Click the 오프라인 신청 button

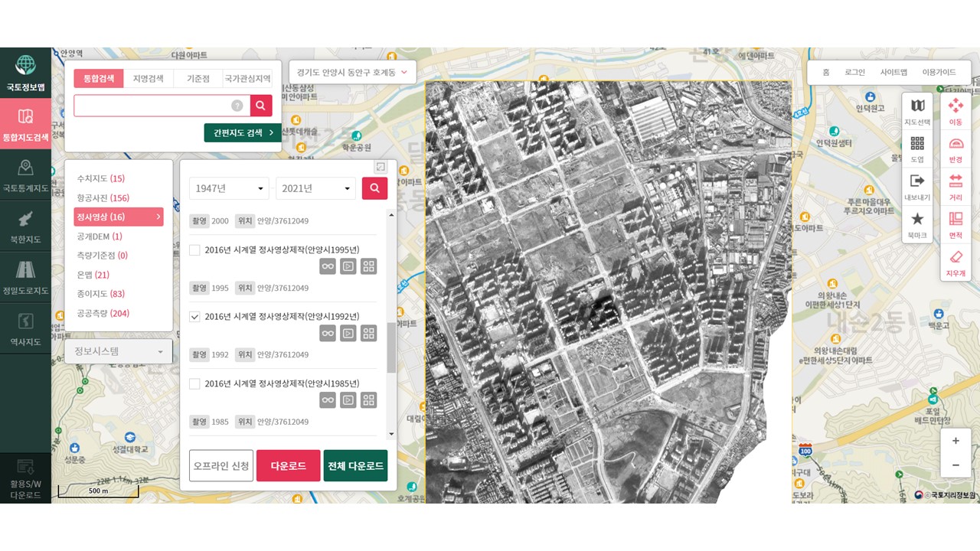221,465
